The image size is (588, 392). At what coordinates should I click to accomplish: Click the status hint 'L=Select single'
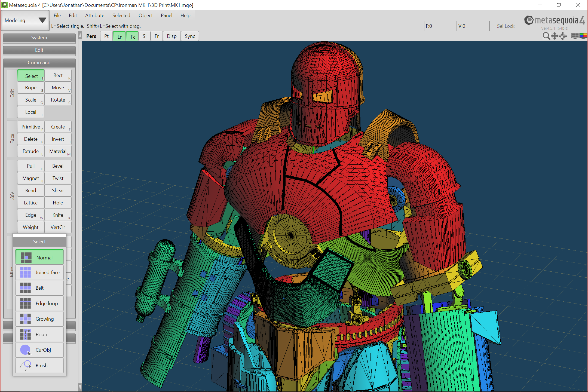68,26
